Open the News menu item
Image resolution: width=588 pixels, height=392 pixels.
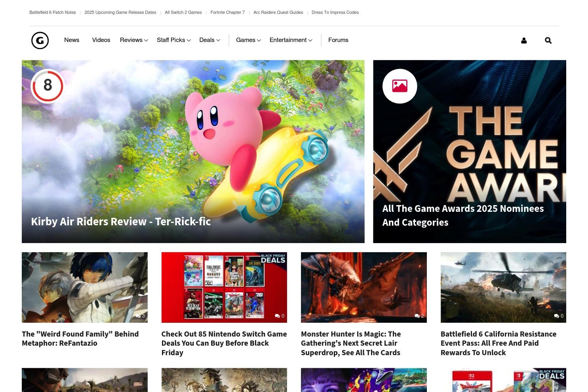(x=72, y=40)
